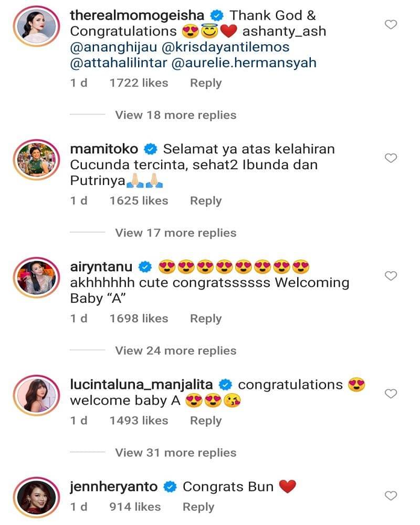This screenshot has width=420, height=525.
Task: Like therealmomogeisha's comment with the heart
Action: [391, 24]
